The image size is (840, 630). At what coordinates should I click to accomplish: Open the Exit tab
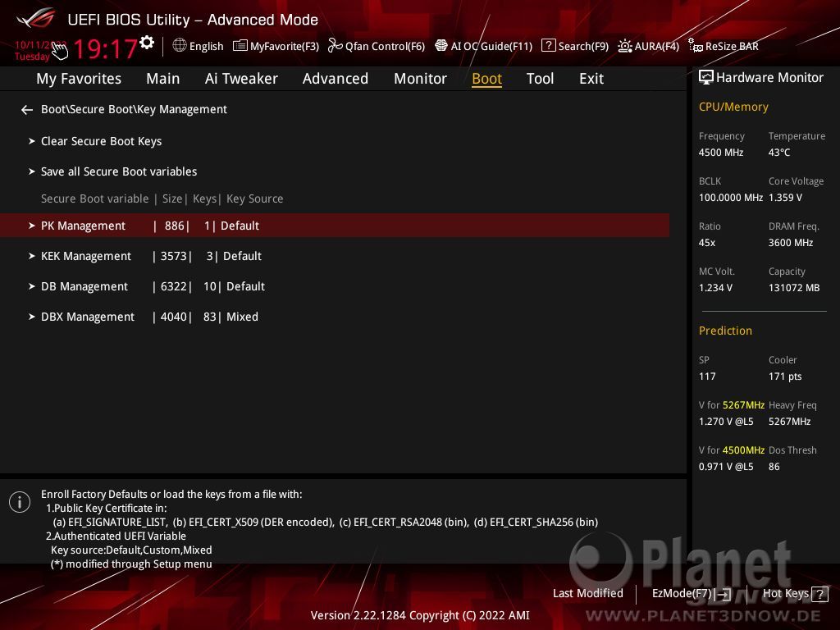[591, 79]
